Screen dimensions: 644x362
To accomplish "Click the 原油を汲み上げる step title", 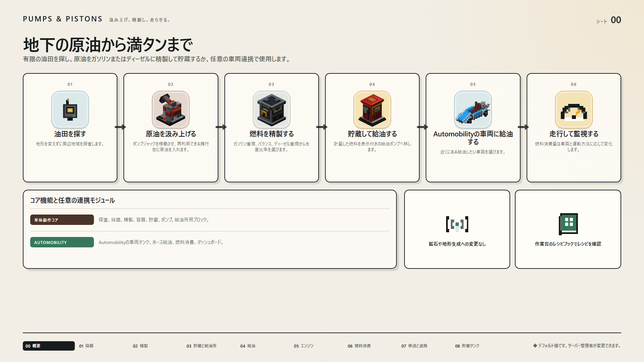I will 171,134.
